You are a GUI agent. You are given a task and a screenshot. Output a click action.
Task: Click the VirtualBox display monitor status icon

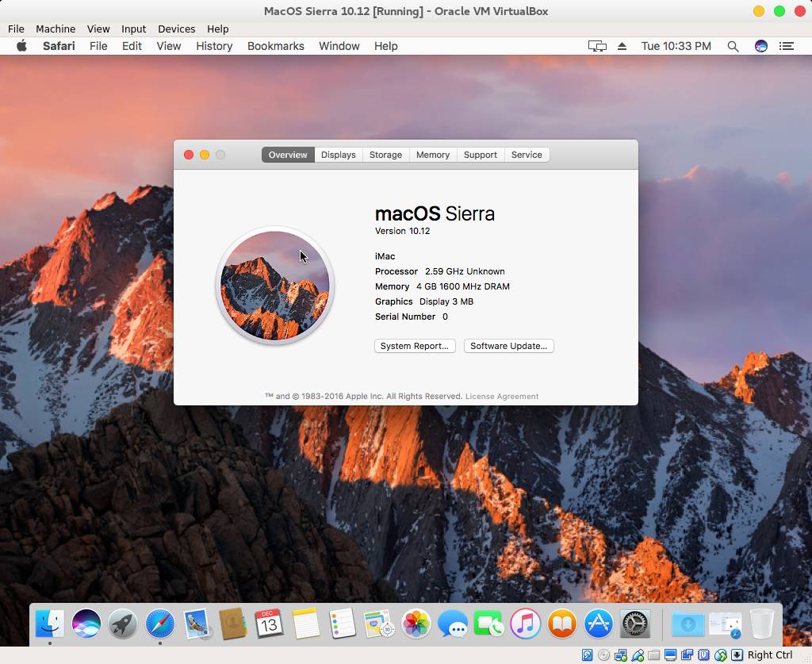pos(671,655)
